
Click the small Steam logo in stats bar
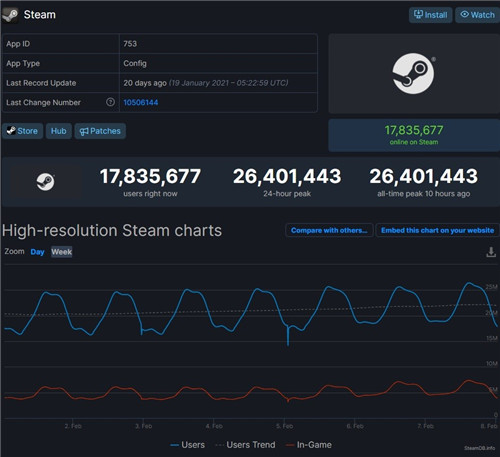click(x=46, y=182)
